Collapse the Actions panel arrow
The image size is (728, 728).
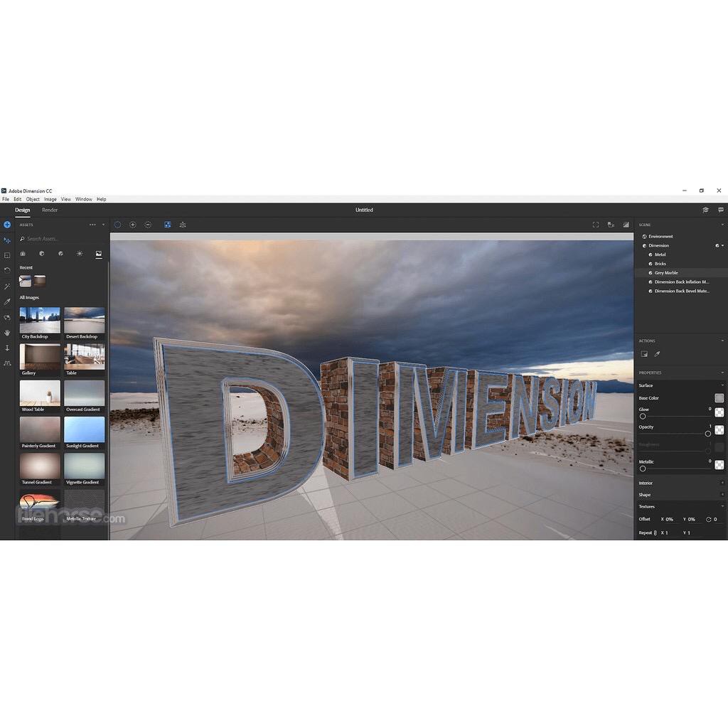(722, 341)
